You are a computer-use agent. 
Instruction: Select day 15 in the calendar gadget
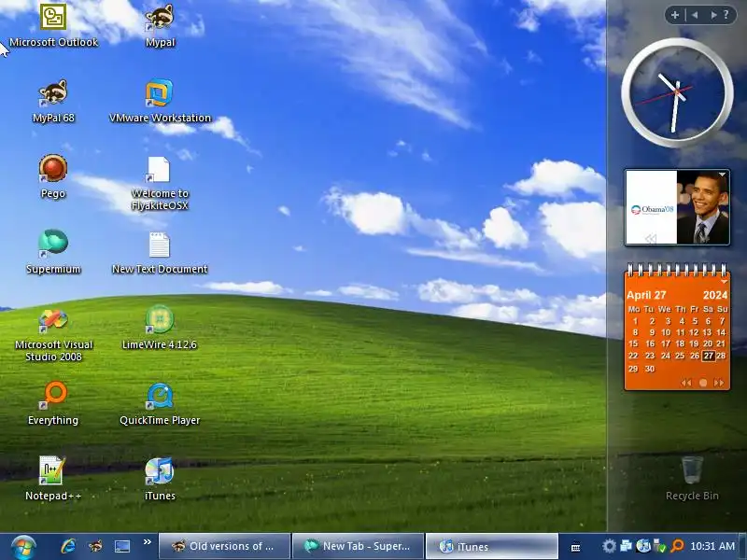(x=633, y=343)
